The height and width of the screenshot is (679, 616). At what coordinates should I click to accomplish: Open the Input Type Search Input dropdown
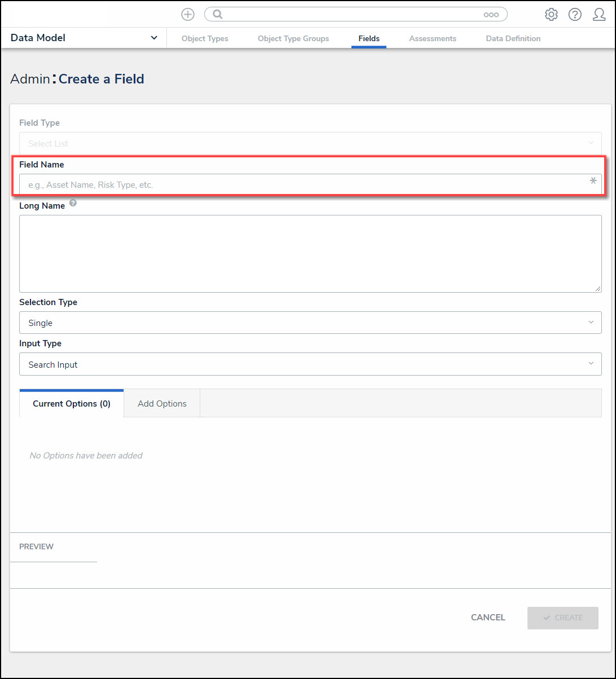[x=310, y=364]
